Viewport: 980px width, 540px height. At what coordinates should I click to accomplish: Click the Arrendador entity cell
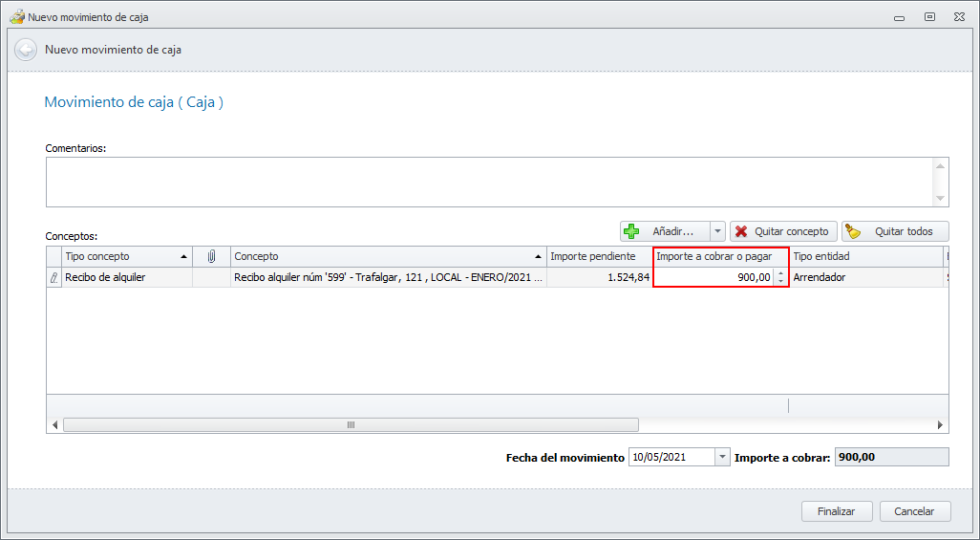tap(866, 277)
